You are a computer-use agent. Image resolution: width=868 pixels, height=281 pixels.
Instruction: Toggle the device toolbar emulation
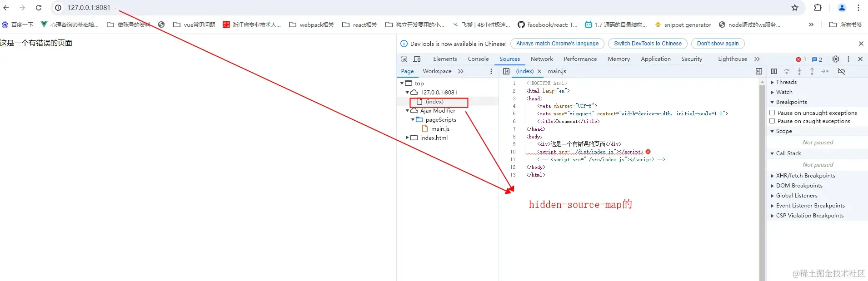pyautogui.click(x=417, y=59)
